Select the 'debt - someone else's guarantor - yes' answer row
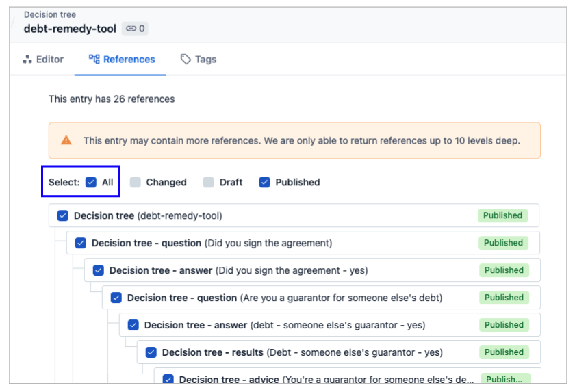575x392 pixels. click(x=284, y=325)
